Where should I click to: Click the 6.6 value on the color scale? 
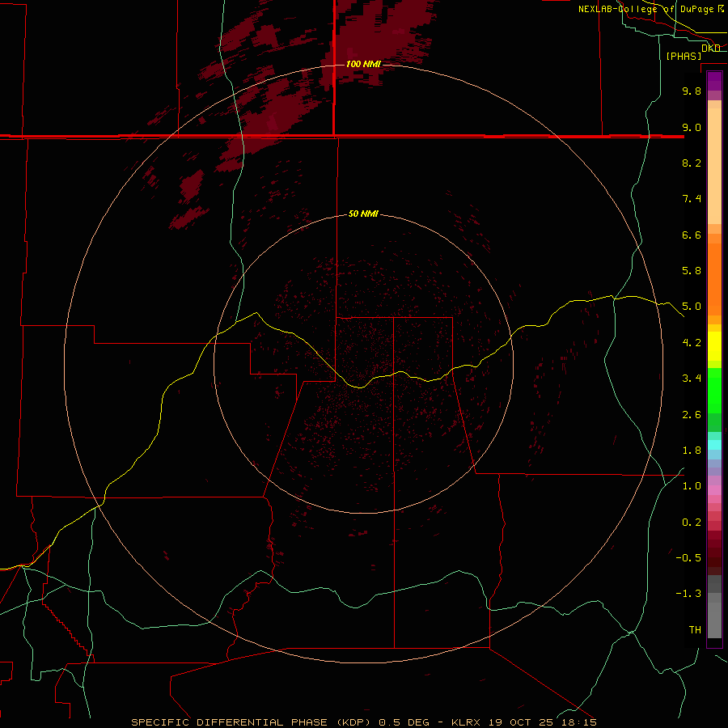[x=692, y=235]
